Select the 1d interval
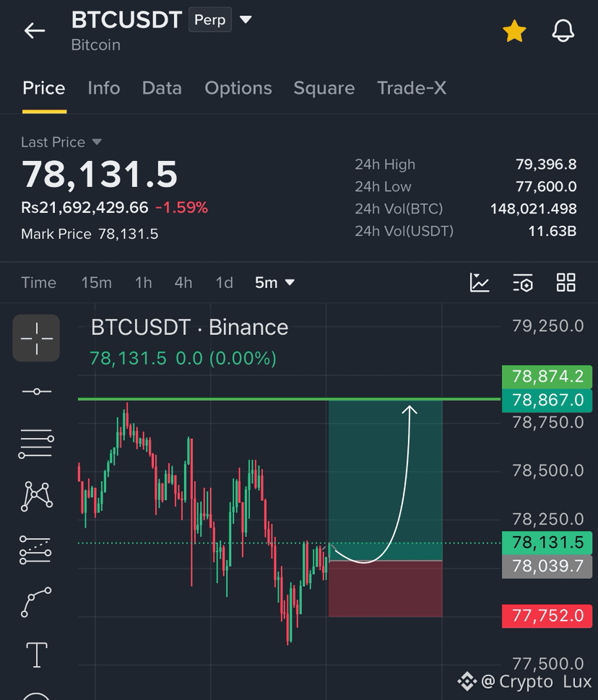 click(x=225, y=283)
